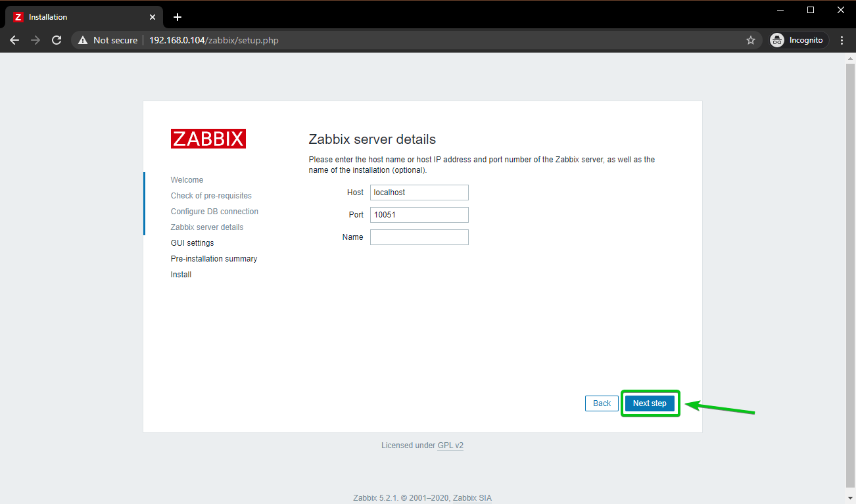This screenshot has width=856, height=504.
Task: Close the Chrome window
Action: [841, 10]
